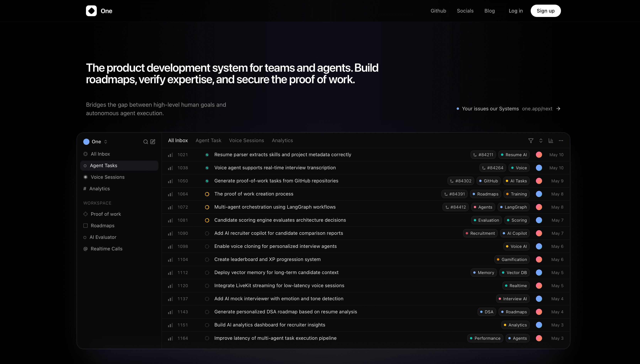Click priority bars icon for issue 1021
This screenshot has height=364, width=640.
coord(170,155)
